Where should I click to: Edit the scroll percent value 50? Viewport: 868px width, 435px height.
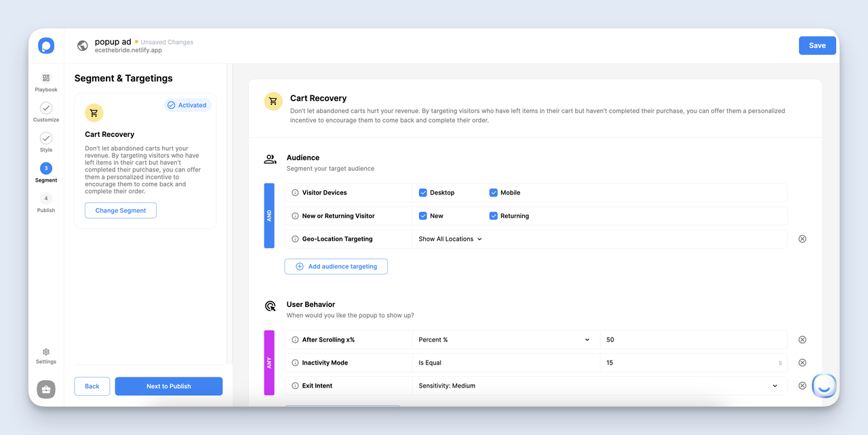tap(694, 340)
